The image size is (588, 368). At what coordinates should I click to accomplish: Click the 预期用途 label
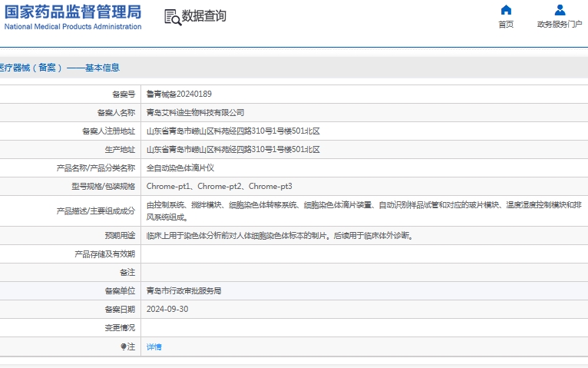click(120, 236)
